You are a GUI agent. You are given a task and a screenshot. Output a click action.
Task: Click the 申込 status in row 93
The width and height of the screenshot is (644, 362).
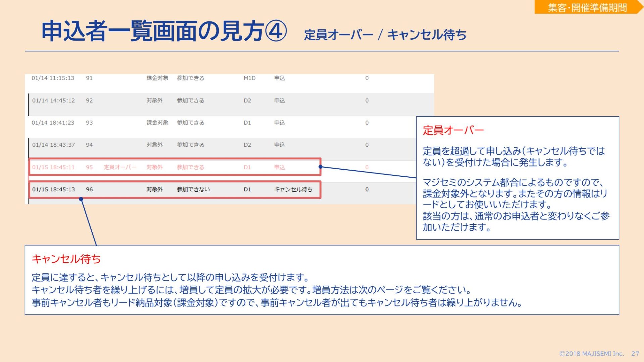(x=279, y=123)
